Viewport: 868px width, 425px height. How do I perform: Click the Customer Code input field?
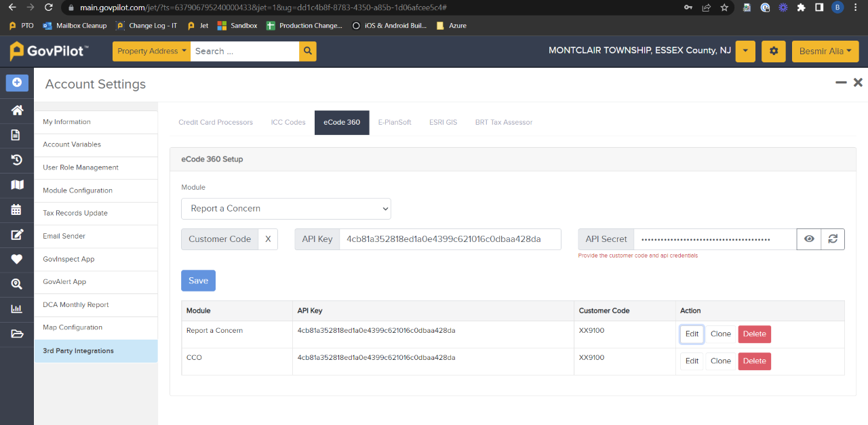pyautogui.click(x=268, y=239)
